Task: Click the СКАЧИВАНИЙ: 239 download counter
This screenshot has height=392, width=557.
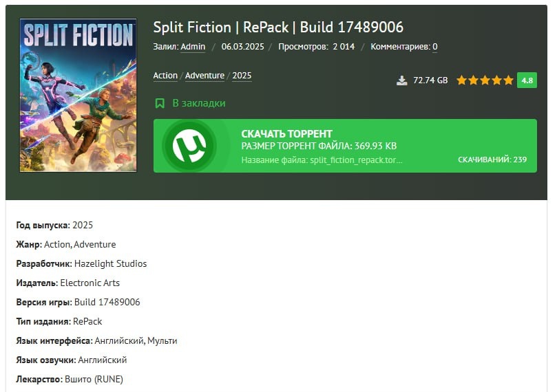Action: click(x=492, y=160)
